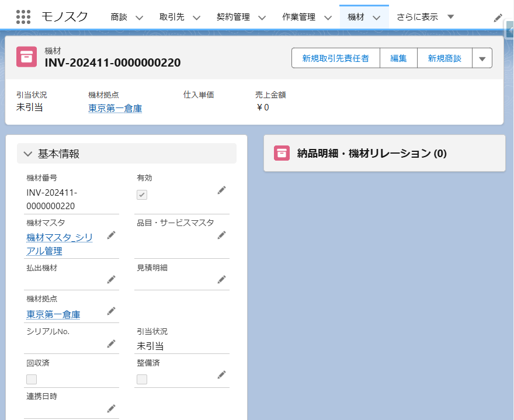The width and height of the screenshot is (514, 420).
Task: Open the App Launcher grid icon
Action: coord(23,17)
